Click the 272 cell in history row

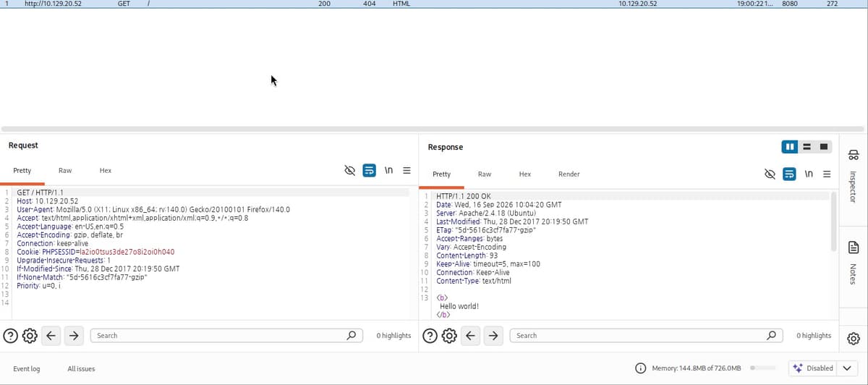click(832, 4)
